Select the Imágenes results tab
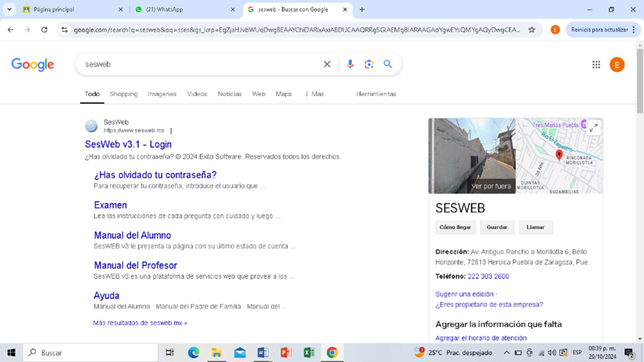 click(162, 94)
